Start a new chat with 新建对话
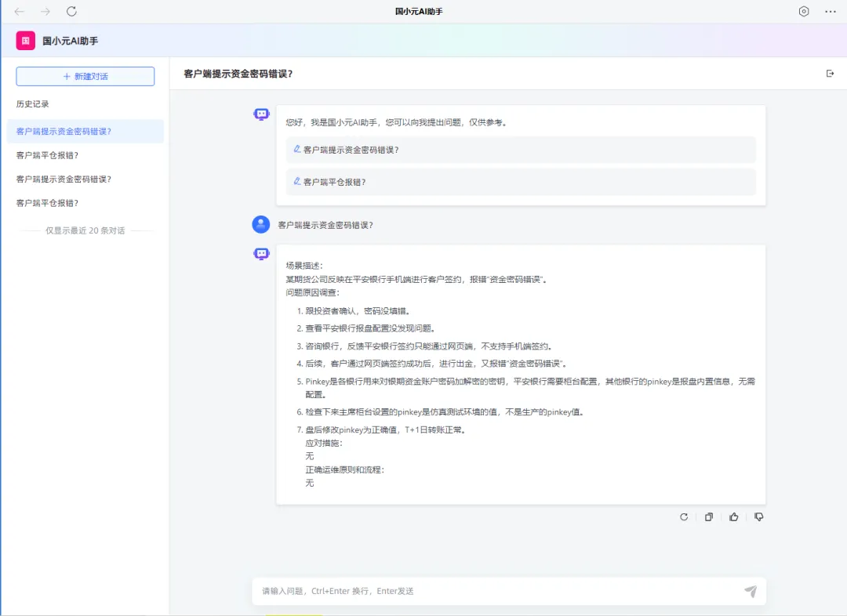Image resolution: width=847 pixels, height=616 pixels. click(x=85, y=76)
